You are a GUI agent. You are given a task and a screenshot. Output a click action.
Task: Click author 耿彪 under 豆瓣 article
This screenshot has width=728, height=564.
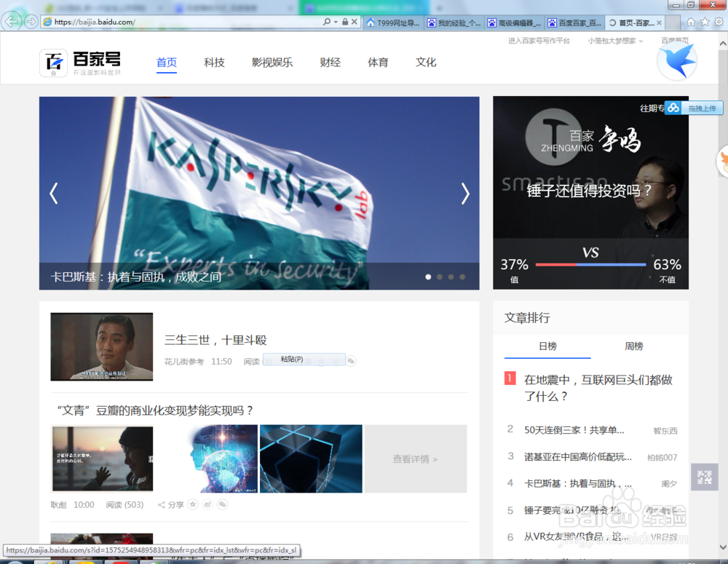[x=58, y=504]
